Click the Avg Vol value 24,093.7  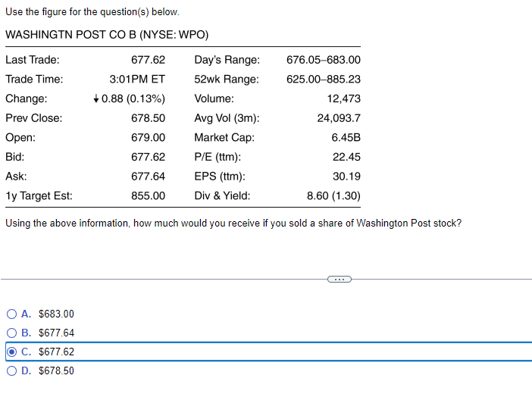(x=339, y=118)
